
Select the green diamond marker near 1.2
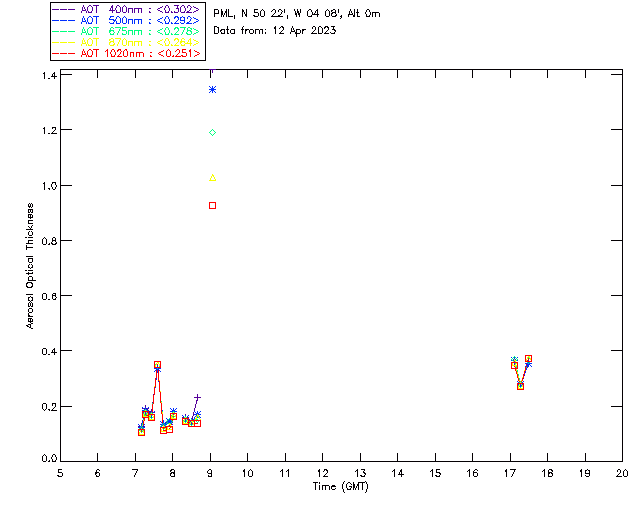tap(212, 132)
